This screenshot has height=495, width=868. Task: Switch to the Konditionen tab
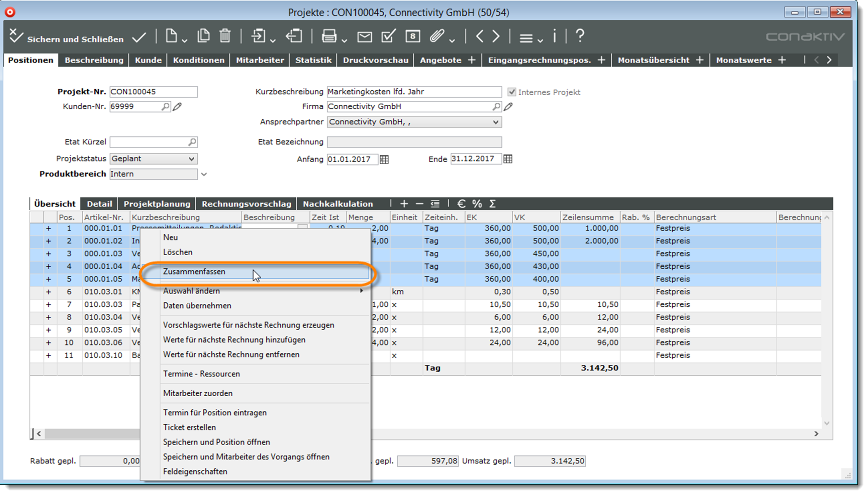(x=199, y=60)
